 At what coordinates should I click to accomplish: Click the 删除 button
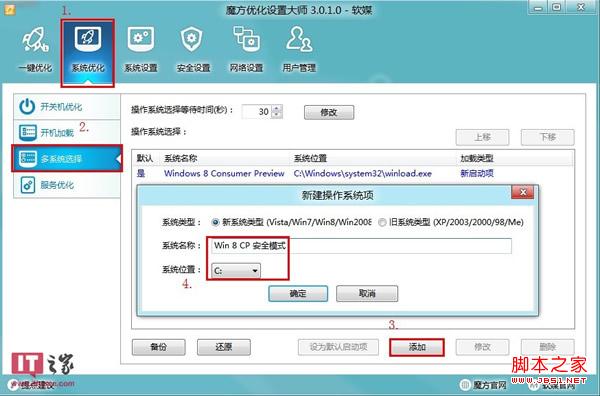click(547, 347)
